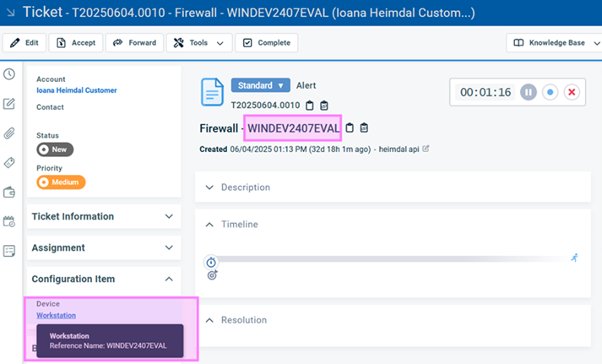Screen dimensions: 602x364
Task: Open the attachments paperclip sidebar icon
Action: (9, 133)
